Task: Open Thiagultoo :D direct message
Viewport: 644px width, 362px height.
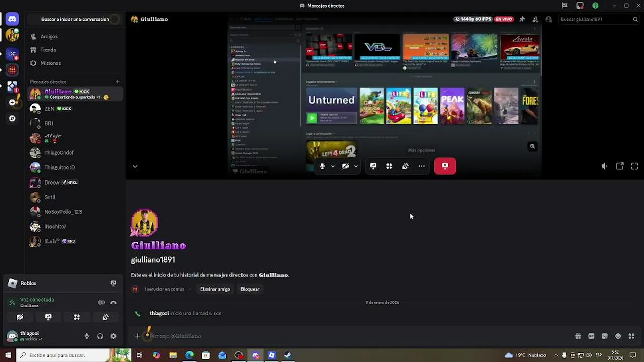Action: click(x=74, y=167)
